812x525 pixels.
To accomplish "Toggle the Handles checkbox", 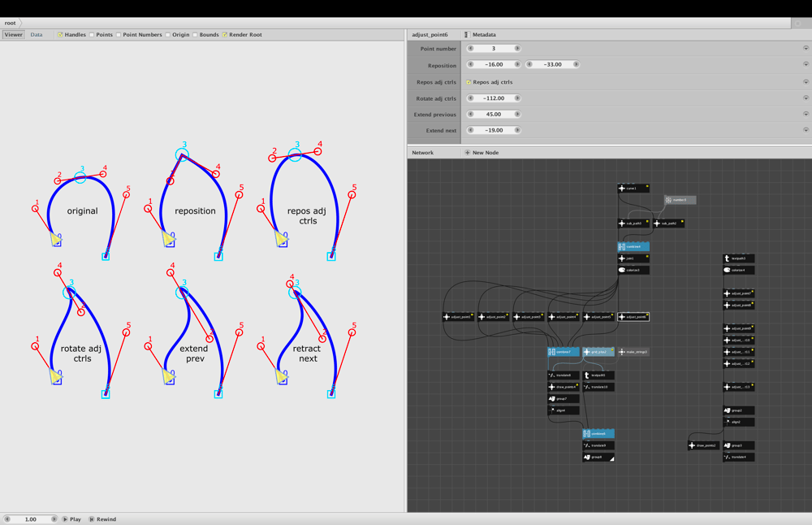I will click(x=60, y=35).
